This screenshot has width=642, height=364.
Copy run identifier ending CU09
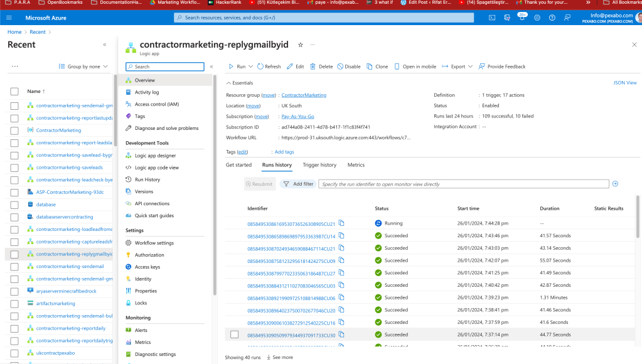click(x=341, y=260)
